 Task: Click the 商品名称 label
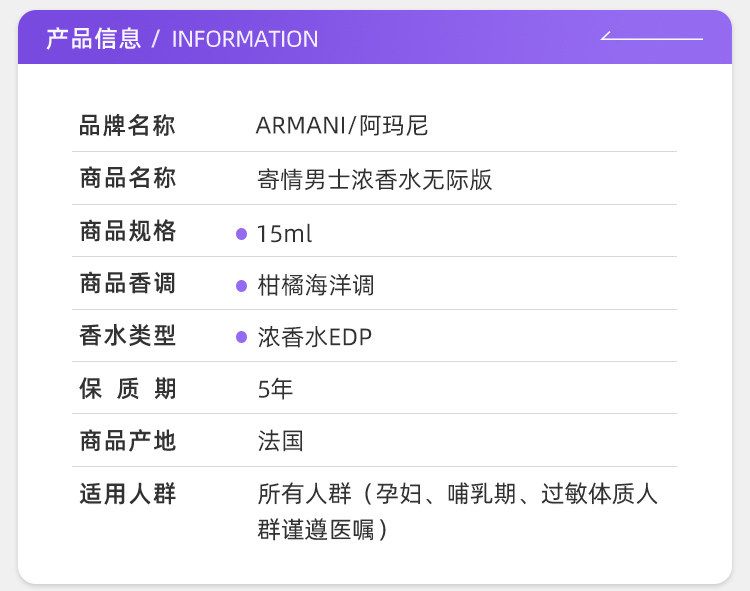coord(128,179)
